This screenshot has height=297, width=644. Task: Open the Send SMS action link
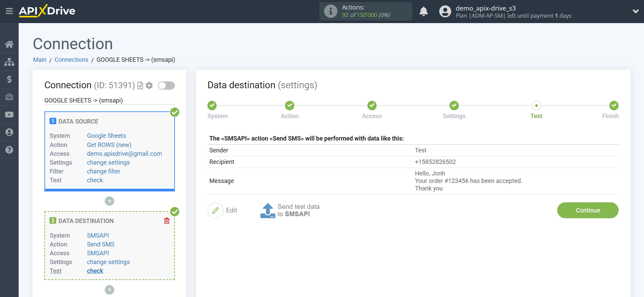pyautogui.click(x=101, y=244)
